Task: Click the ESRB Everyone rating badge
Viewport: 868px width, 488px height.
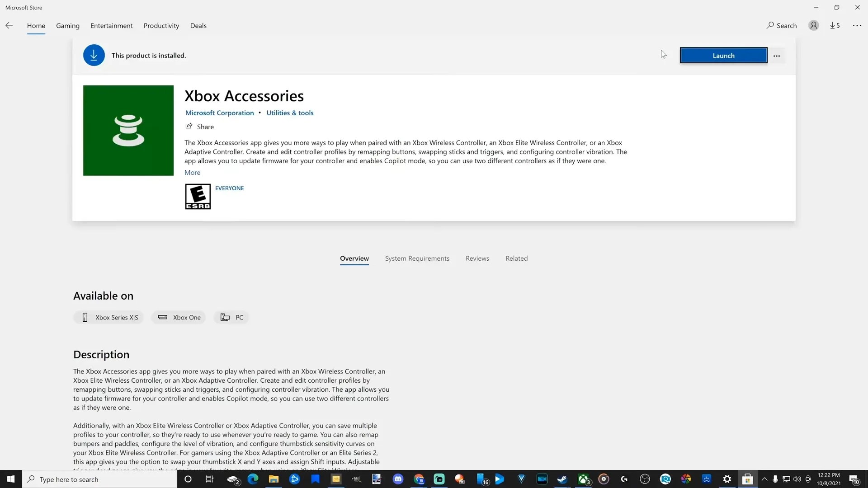Action: [198, 196]
